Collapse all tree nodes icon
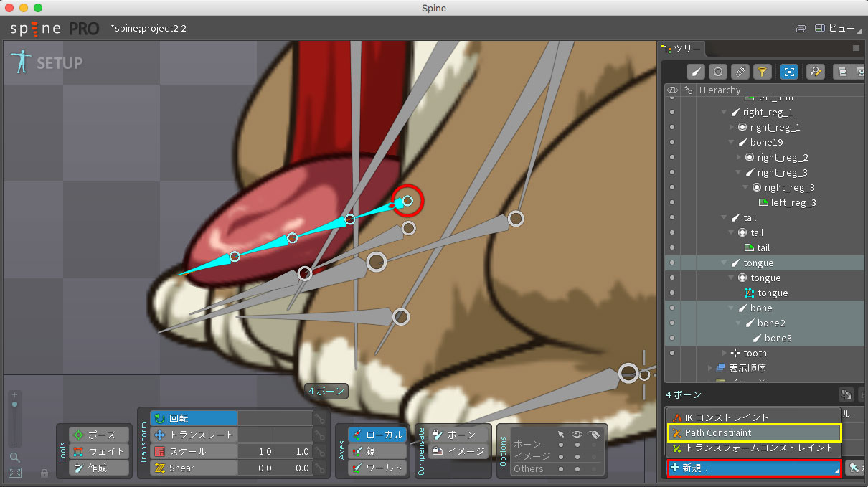Screen dimensions: 868x487 coord(843,72)
